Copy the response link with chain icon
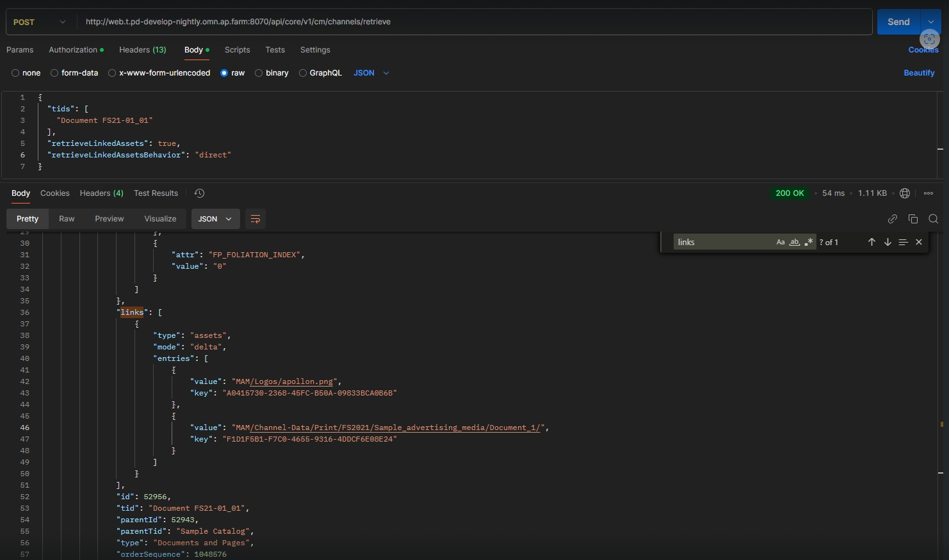 coord(892,219)
